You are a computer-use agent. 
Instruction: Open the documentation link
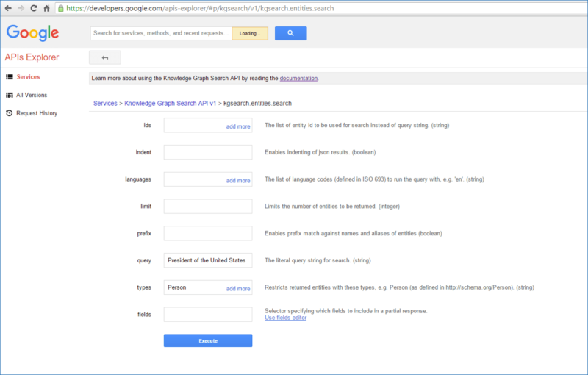(x=298, y=79)
